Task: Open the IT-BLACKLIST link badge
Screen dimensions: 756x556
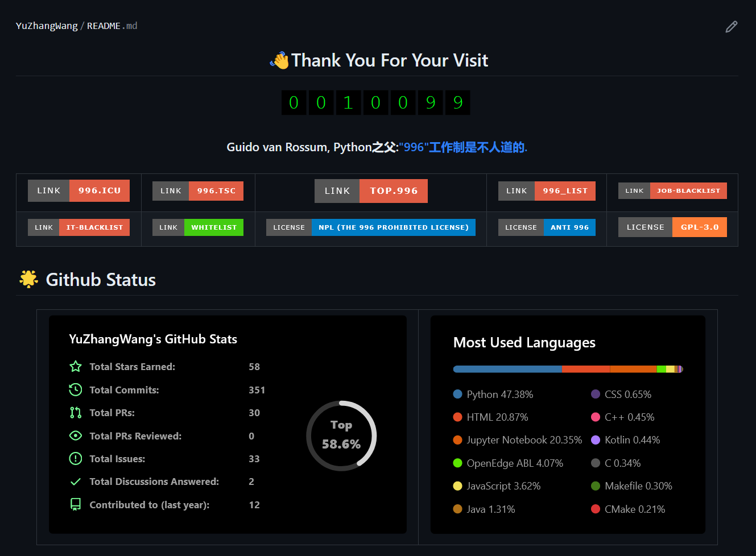Action: [x=79, y=227]
